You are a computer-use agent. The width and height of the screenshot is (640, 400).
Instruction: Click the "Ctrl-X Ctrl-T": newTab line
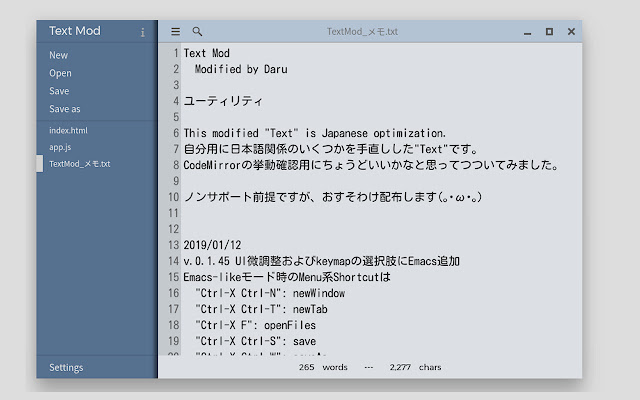(261, 309)
